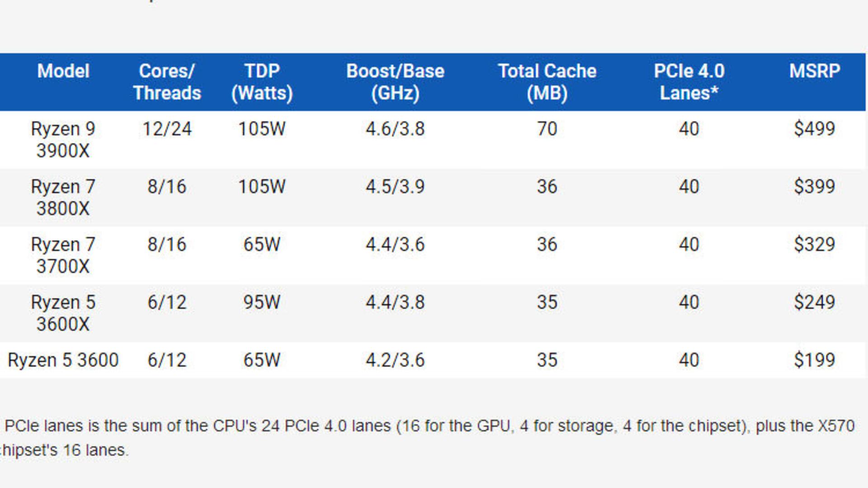868x488 pixels.
Task: Select the Cores/Threads column header
Action: (x=167, y=82)
